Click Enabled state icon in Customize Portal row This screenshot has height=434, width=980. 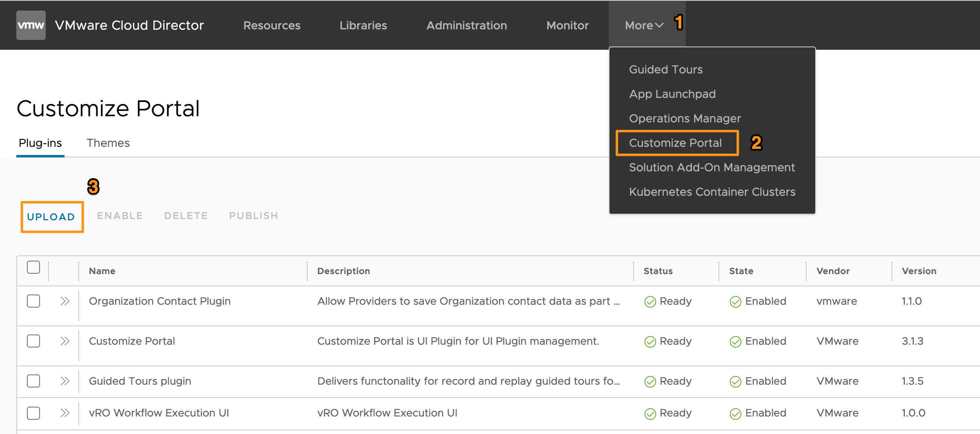(x=735, y=341)
